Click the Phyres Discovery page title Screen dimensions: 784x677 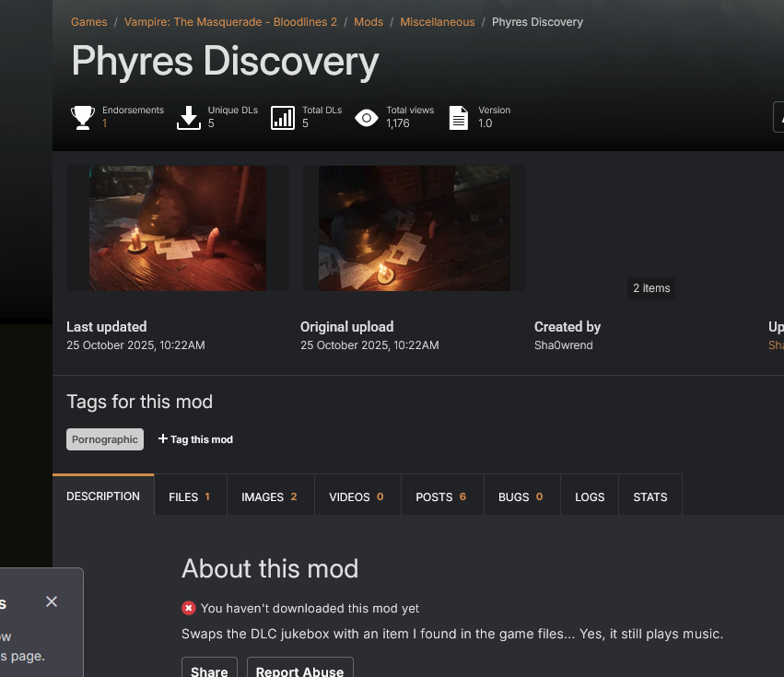225,61
